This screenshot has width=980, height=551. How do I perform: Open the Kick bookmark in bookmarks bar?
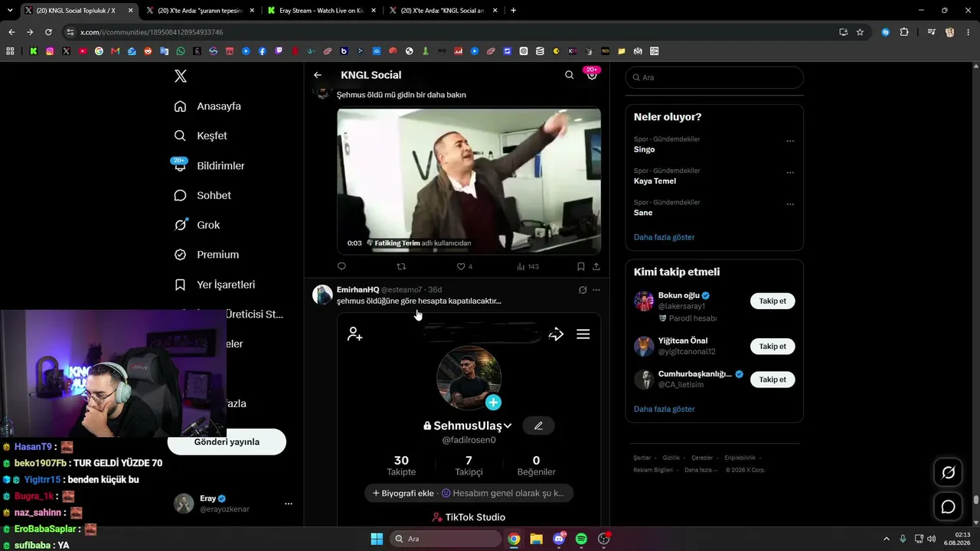pyautogui.click(x=34, y=51)
